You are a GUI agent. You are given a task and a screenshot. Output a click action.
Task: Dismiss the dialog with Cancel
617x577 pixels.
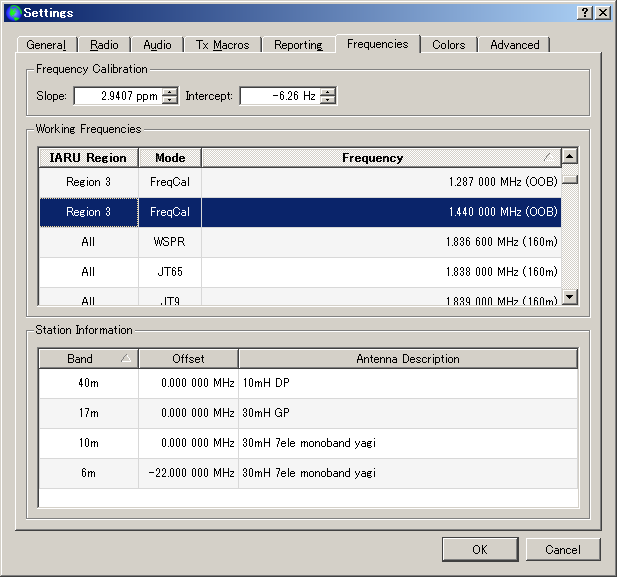(563, 549)
